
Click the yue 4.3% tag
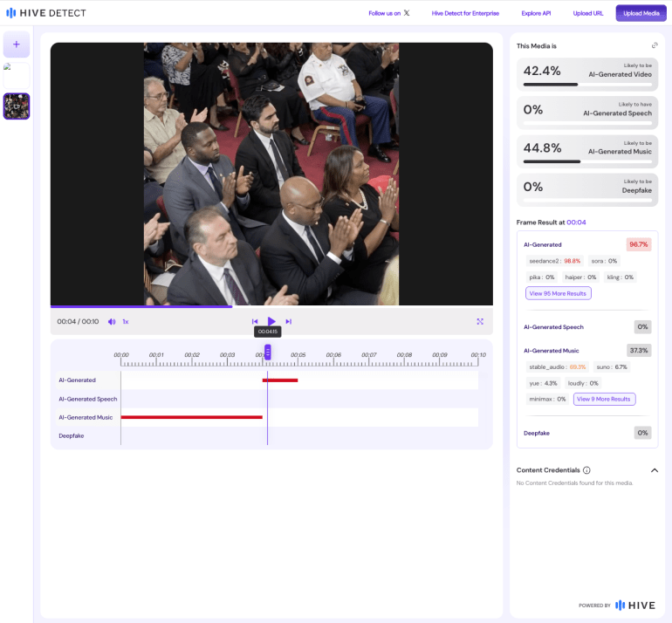tap(543, 383)
